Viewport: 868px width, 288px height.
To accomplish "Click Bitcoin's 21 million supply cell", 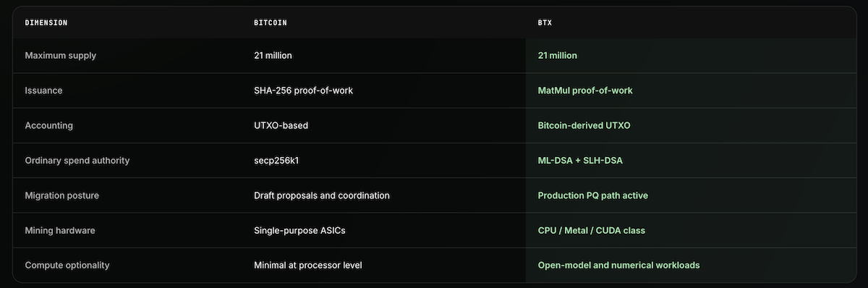I will pyautogui.click(x=273, y=55).
